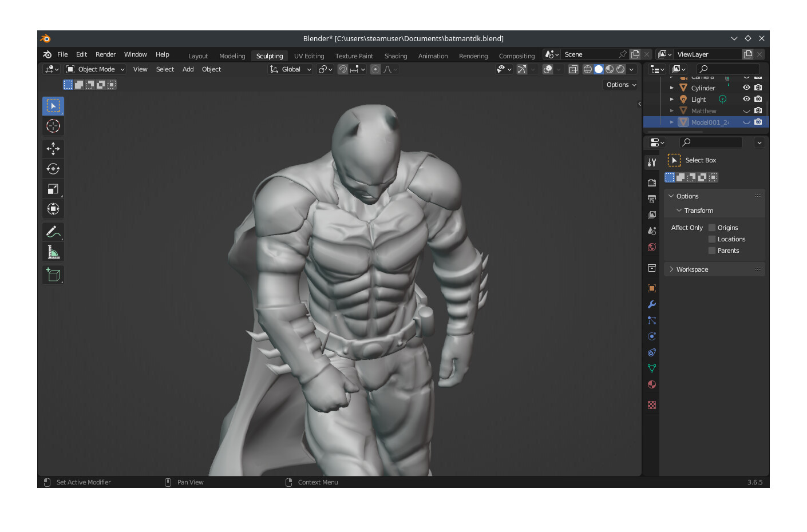The height and width of the screenshot is (532, 807).
Task: Switch to wireframe viewport shading
Action: (x=588, y=69)
